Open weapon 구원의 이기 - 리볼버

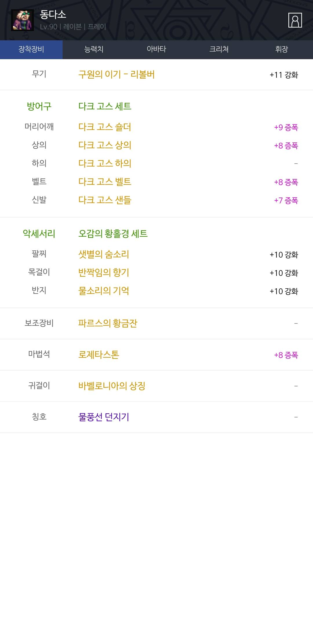coord(116,75)
